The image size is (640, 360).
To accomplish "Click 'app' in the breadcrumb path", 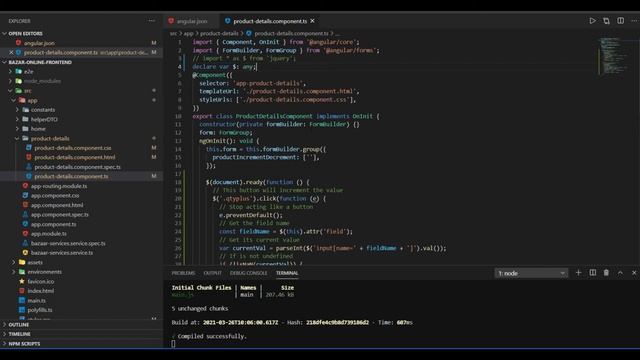I will tap(188, 33).
